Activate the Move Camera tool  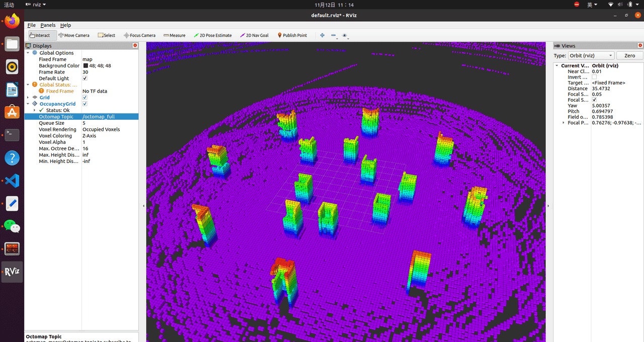click(73, 35)
